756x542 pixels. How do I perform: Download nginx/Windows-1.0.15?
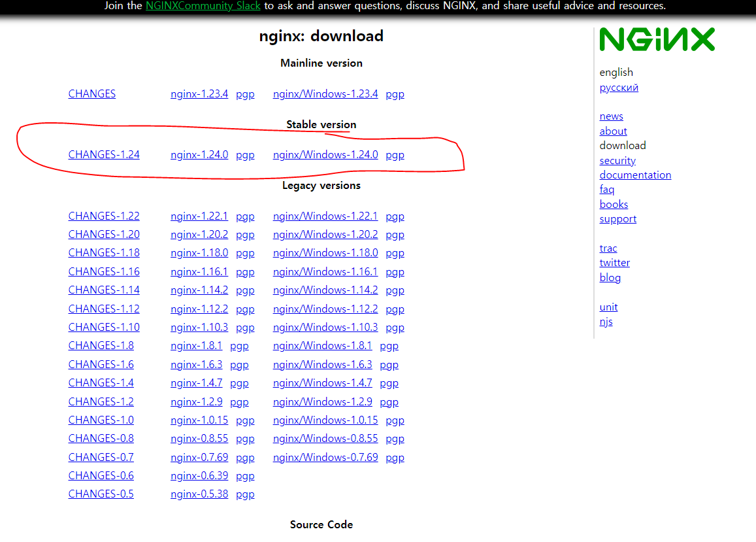coord(325,419)
